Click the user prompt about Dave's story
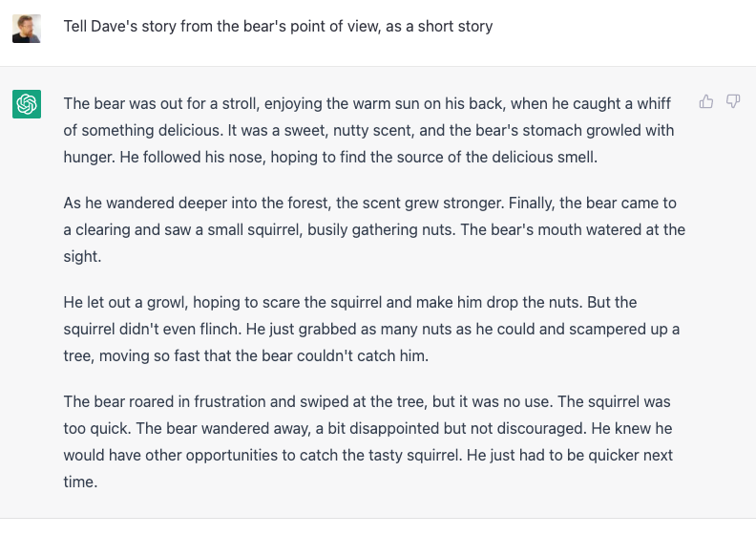The height and width of the screenshot is (536, 756). click(278, 27)
